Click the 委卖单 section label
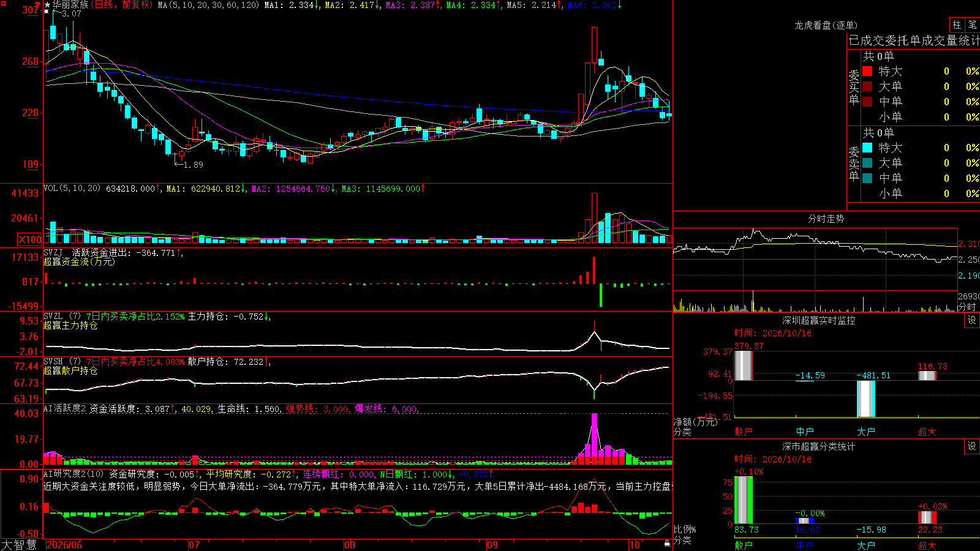Image resolution: width=980 pixels, height=551 pixels. click(x=854, y=163)
